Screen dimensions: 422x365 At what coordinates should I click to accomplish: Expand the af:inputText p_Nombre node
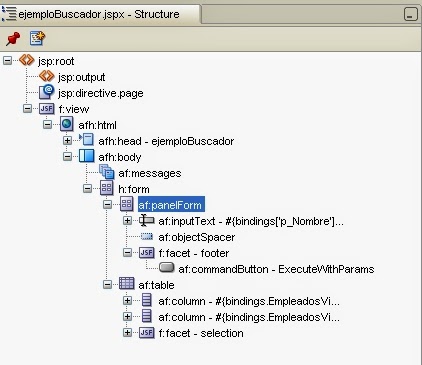(127, 220)
